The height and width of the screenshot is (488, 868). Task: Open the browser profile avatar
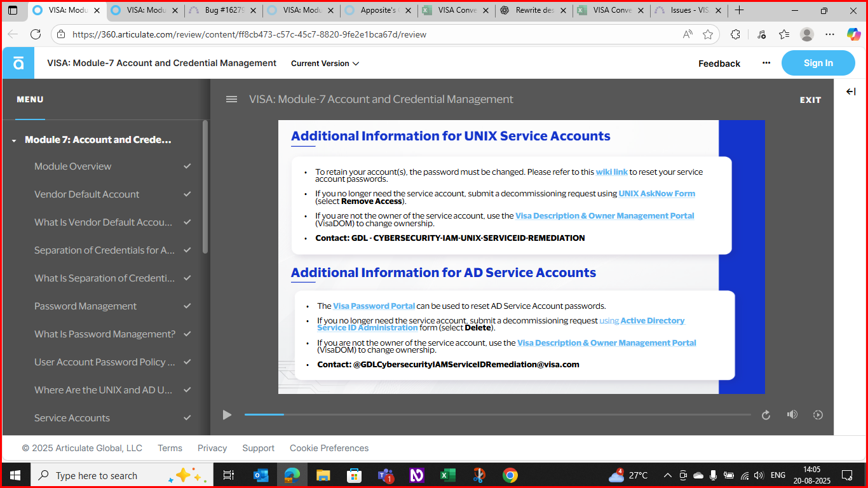pyautogui.click(x=807, y=34)
